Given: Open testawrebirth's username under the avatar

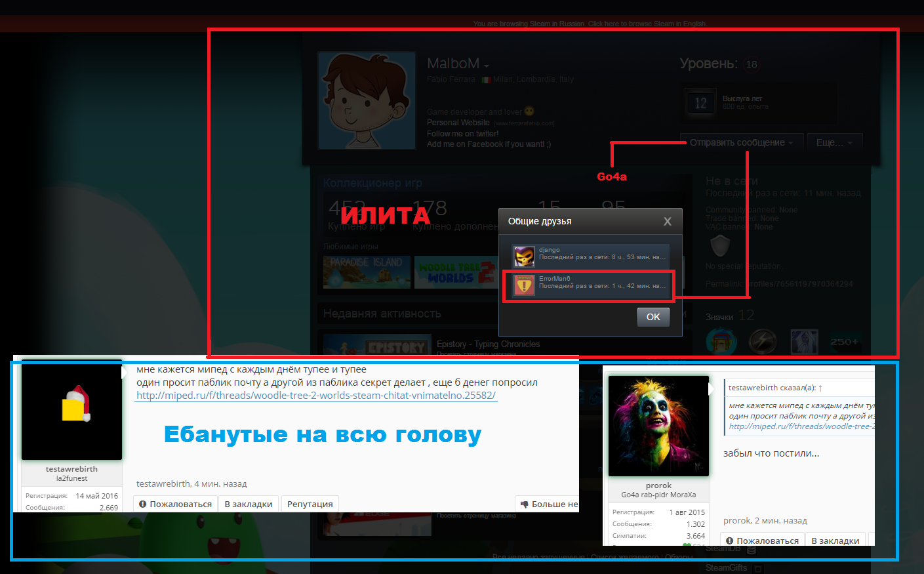Looking at the screenshot, I should click(71, 469).
